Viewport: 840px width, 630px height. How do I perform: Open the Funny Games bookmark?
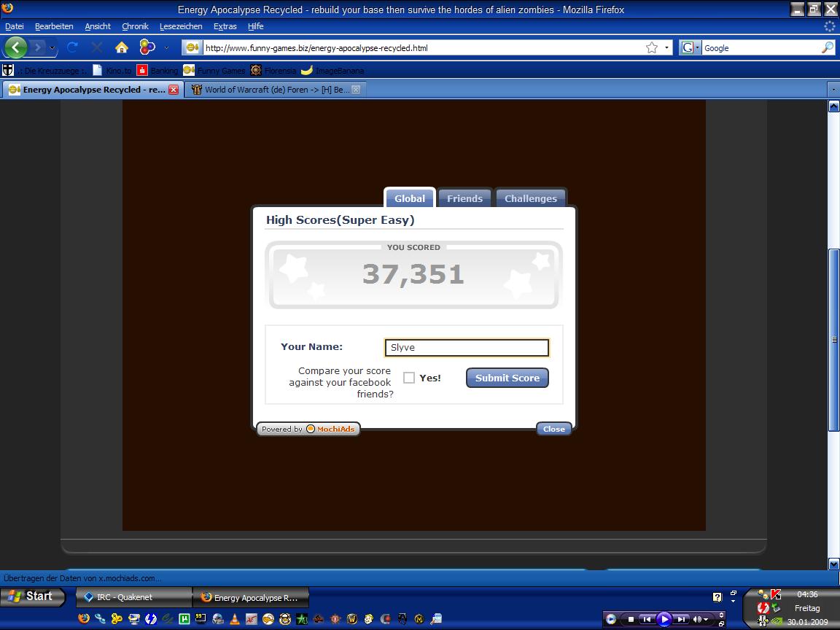coord(215,71)
